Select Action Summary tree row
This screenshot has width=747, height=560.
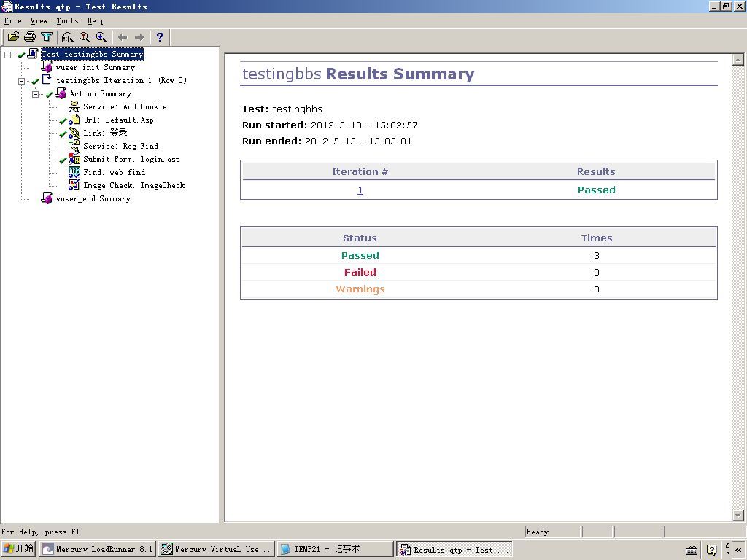(x=100, y=94)
